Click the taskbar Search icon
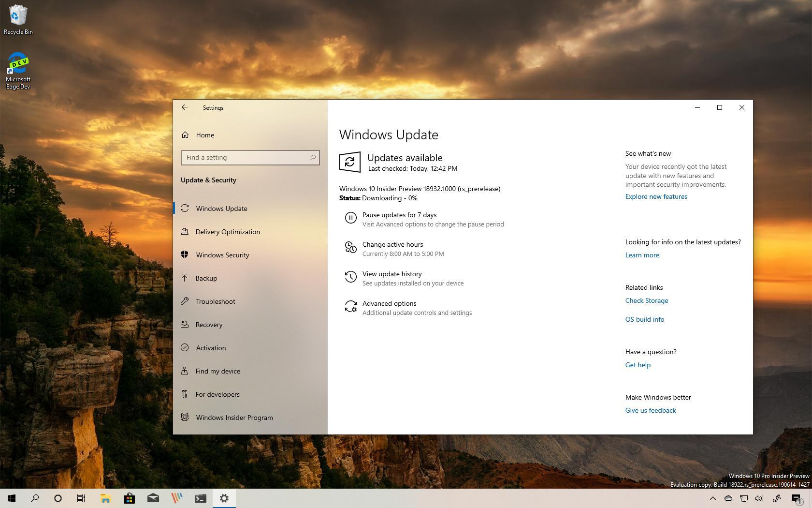The height and width of the screenshot is (508, 812). point(35,498)
